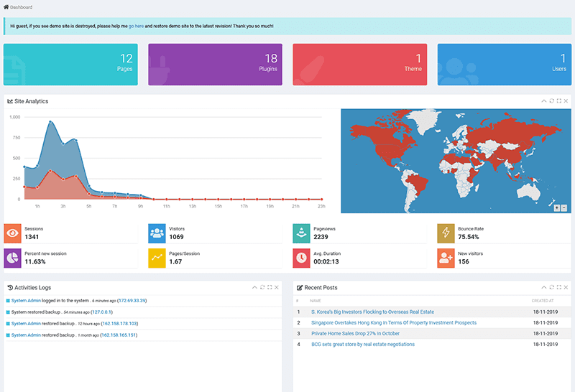The height and width of the screenshot is (392, 575).
Task: Open the Pages summary card
Action: 70,65
